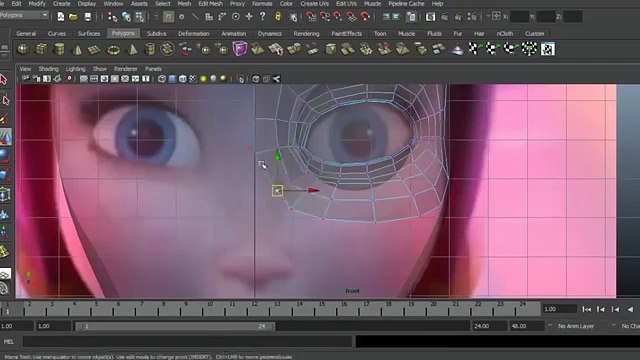Switch to the Curves shelf tab
Viewport: 640px width, 360px height.
coord(57,33)
